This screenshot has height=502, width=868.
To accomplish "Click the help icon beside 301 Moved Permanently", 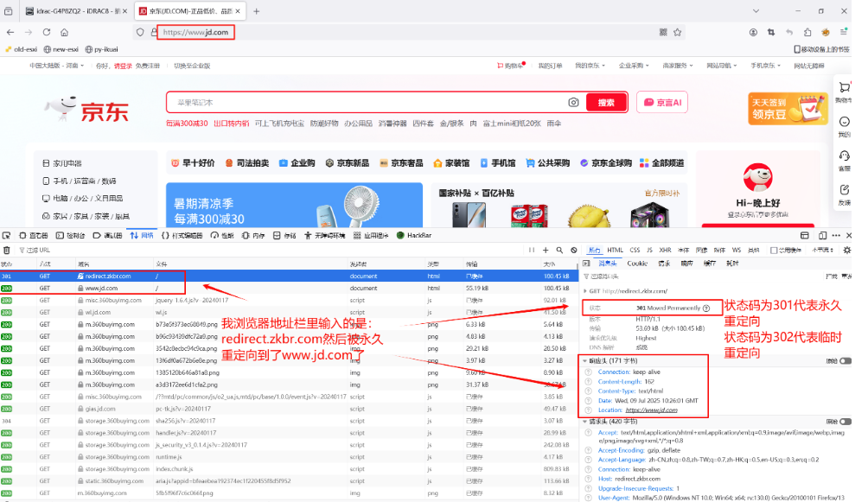I will [706, 308].
